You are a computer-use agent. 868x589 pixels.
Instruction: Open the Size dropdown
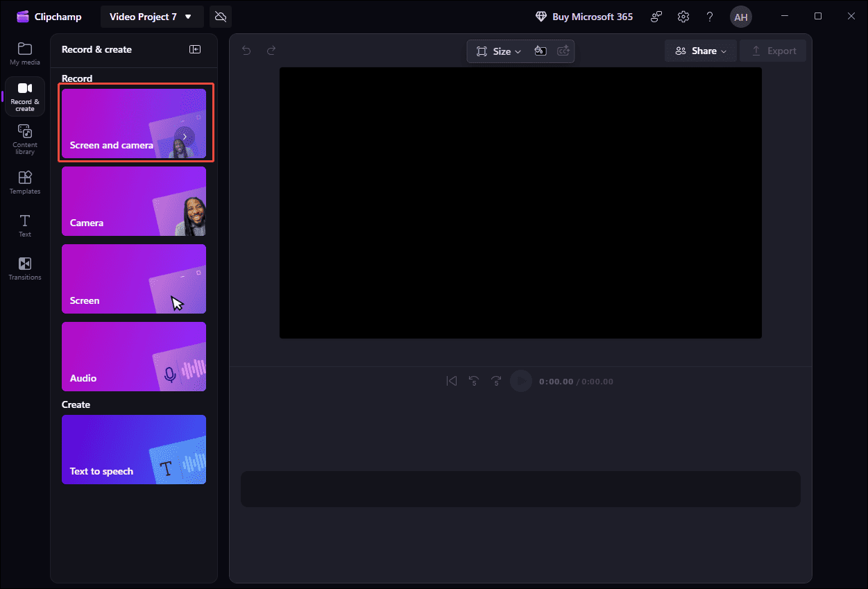click(501, 51)
